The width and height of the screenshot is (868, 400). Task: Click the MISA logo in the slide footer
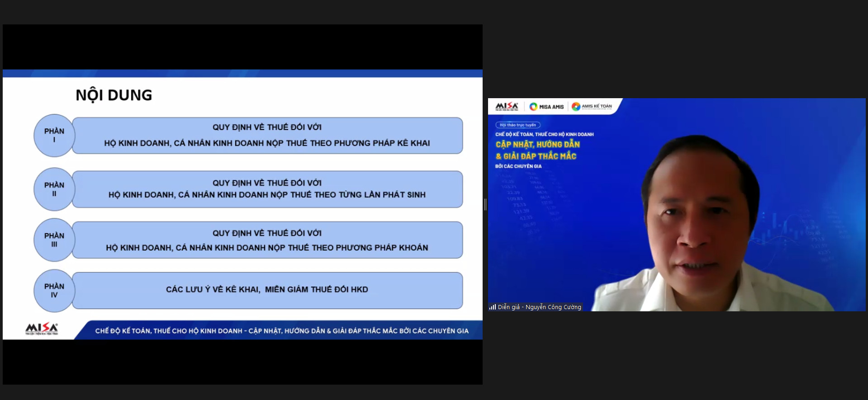(42, 329)
